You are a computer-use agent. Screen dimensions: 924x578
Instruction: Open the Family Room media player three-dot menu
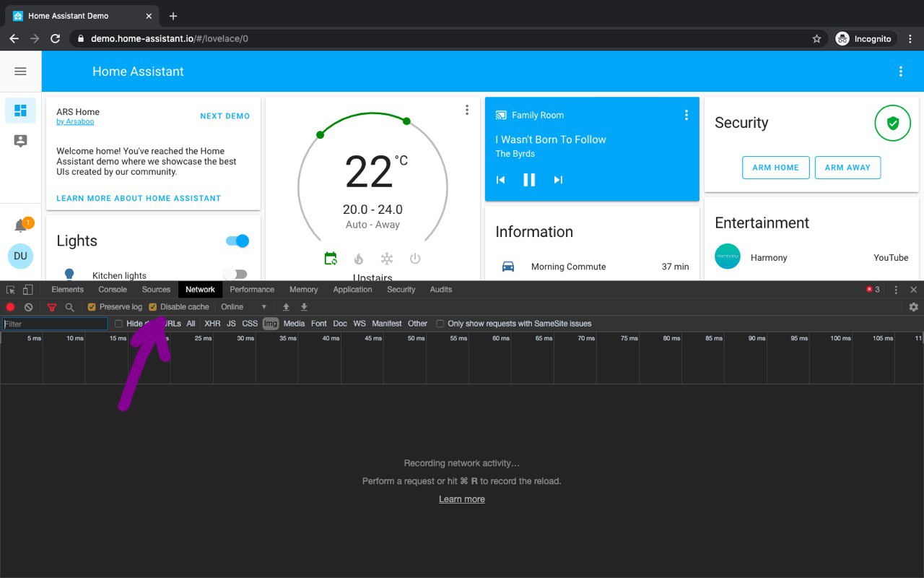pos(687,115)
